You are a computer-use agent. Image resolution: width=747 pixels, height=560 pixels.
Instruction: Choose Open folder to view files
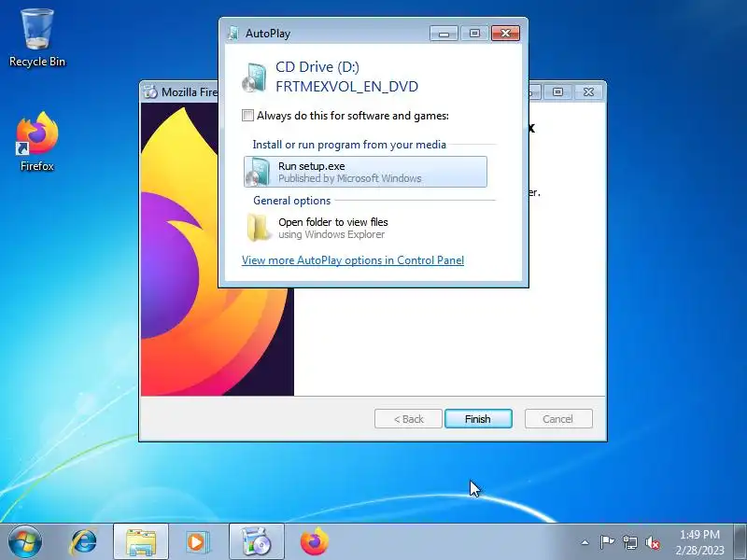pos(365,228)
